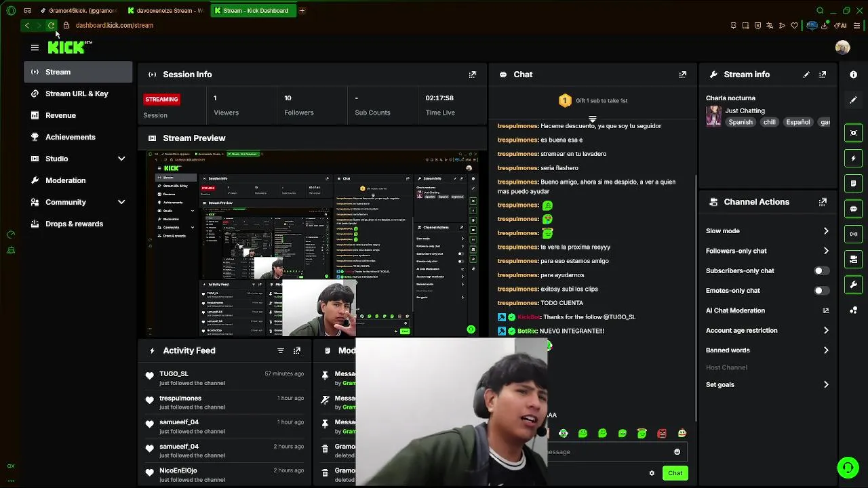Click the three-dots cluster icon in right sidebar
The image size is (868, 488).
pyautogui.click(x=854, y=310)
